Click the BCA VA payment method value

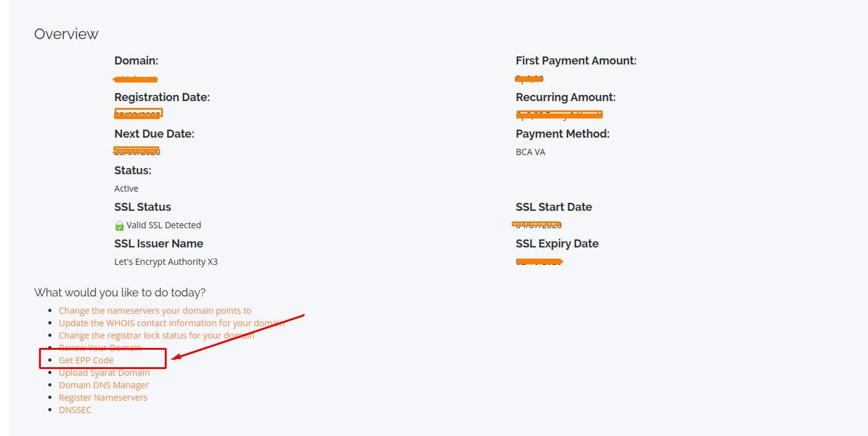[x=530, y=152]
